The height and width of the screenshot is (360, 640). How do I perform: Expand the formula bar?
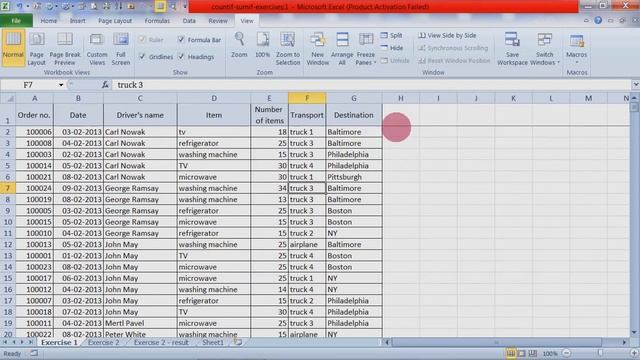coord(635,84)
